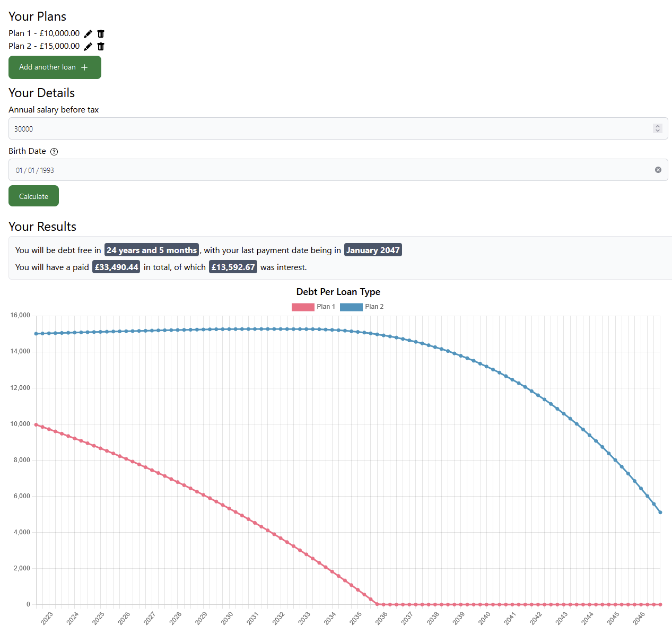Click the stepper arrows beside the salary field
This screenshot has height=633, width=672.
click(x=657, y=128)
